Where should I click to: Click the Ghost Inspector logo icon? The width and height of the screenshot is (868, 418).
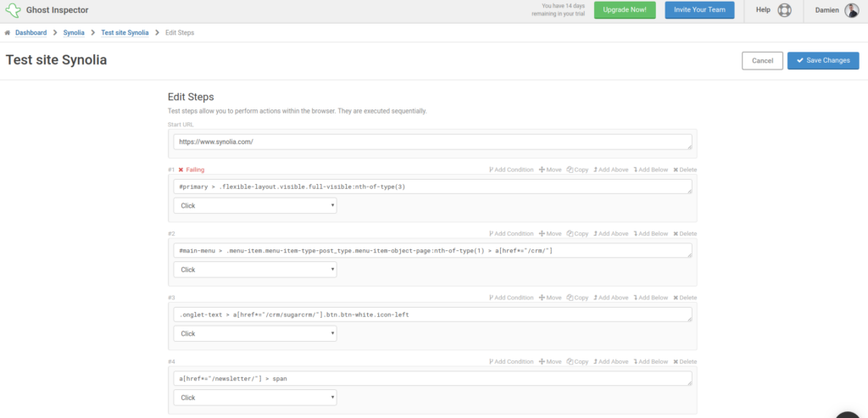tap(13, 10)
